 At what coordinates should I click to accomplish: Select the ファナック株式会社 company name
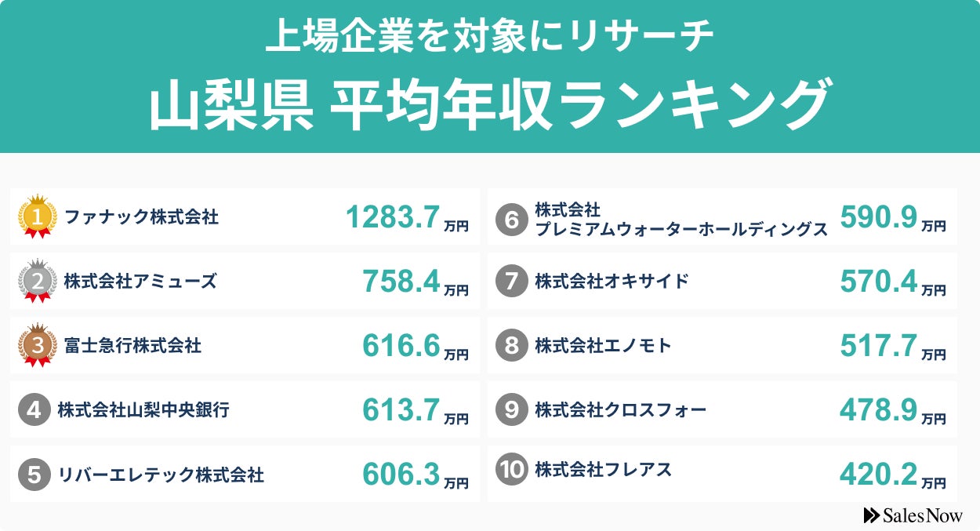coord(141,216)
